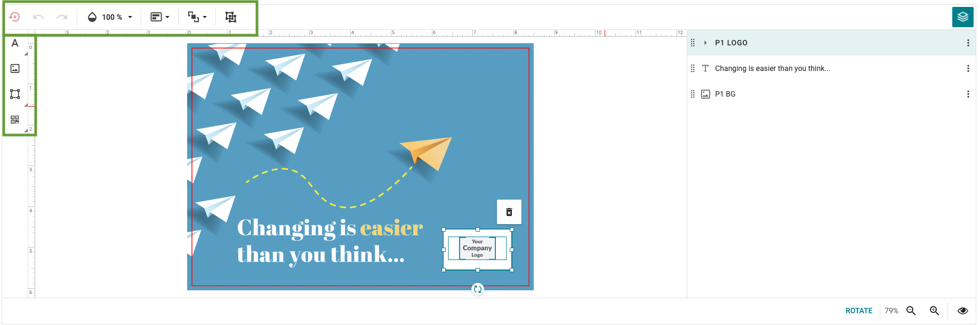Select the Image tool
The image size is (980, 325).
click(15, 68)
